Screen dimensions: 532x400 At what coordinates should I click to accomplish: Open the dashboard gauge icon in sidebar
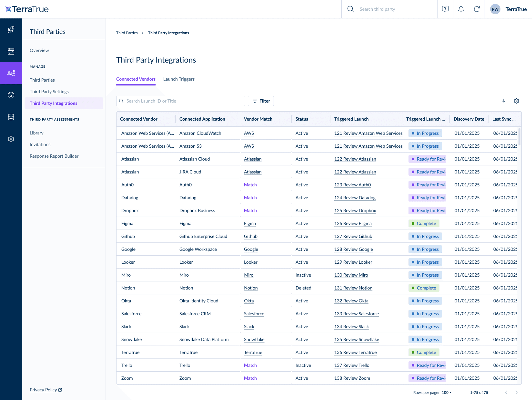(11, 95)
